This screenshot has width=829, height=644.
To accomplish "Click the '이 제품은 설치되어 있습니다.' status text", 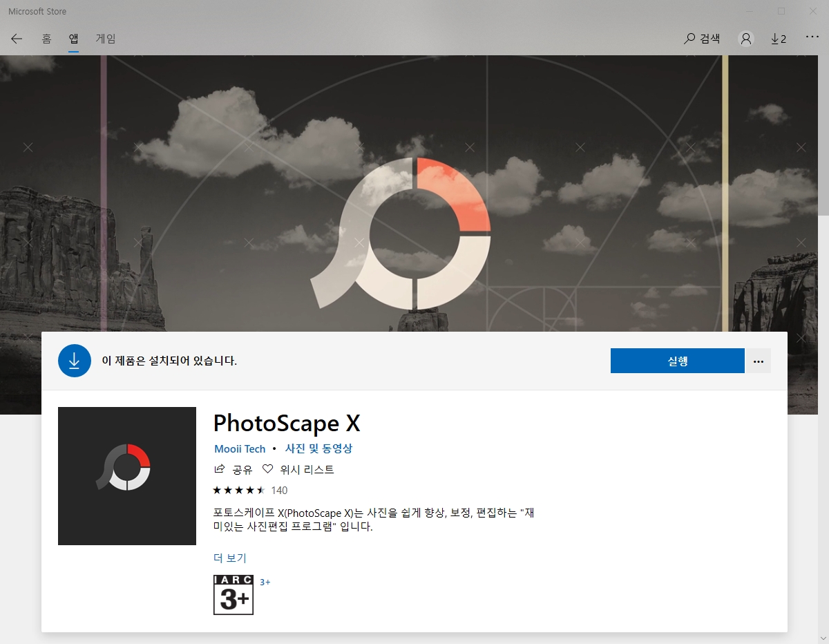I will (169, 361).
